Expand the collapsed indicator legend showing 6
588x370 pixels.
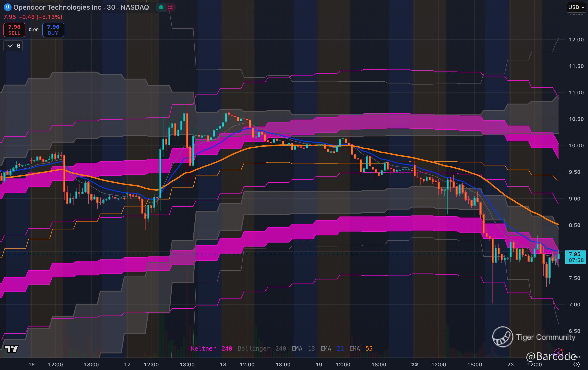coord(13,46)
